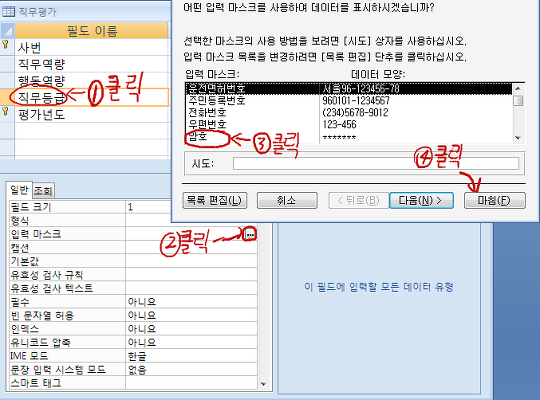Click the 마침(F) button
Screen dimensions: 540x400
pos(495,201)
